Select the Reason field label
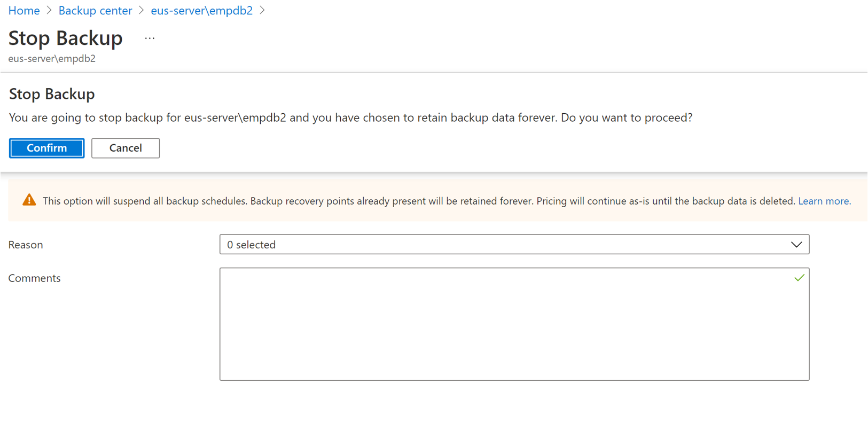 [25, 245]
